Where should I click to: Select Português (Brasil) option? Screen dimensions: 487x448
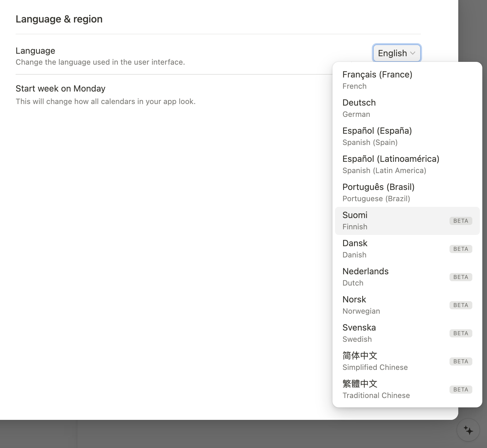[x=407, y=192]
